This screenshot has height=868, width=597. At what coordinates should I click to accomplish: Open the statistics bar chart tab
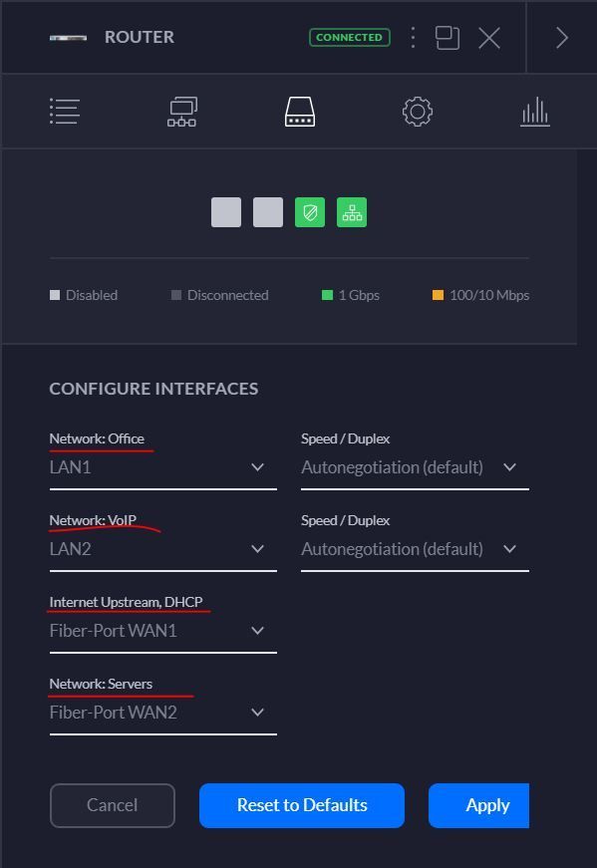coord(535,112)
